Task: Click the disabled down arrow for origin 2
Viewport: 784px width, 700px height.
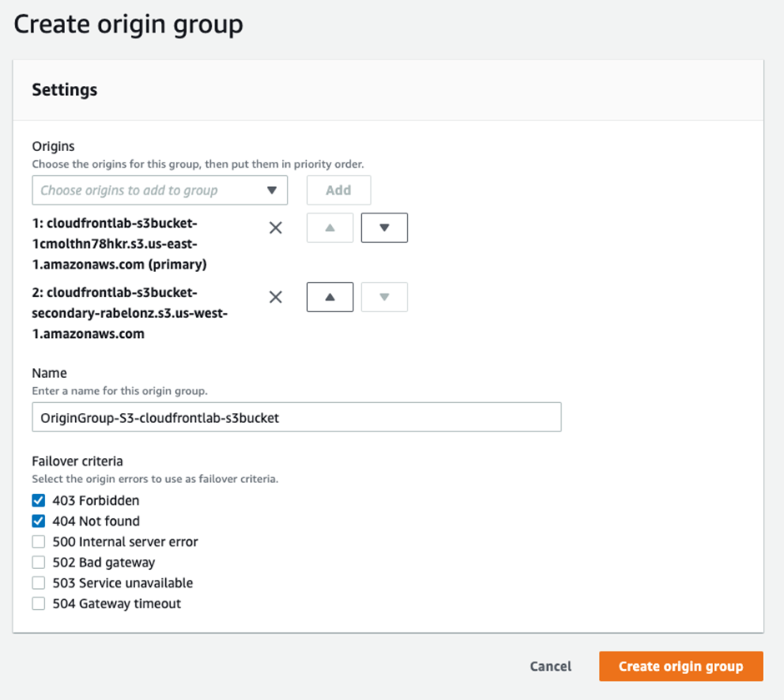Action: (384, 297)
